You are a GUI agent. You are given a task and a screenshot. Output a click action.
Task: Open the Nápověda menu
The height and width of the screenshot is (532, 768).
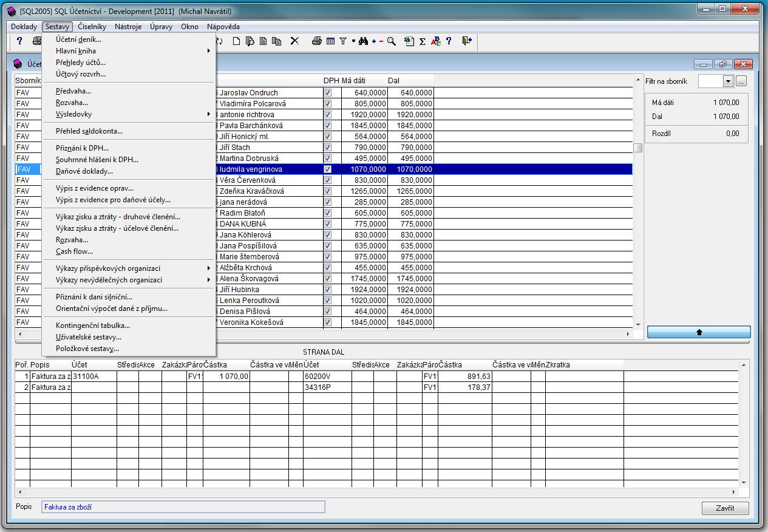click(223, 27)
